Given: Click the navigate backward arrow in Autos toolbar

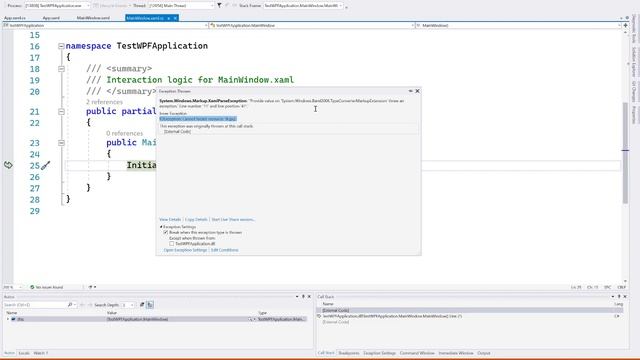Looking at the screenshot, I should coord(82,305).
